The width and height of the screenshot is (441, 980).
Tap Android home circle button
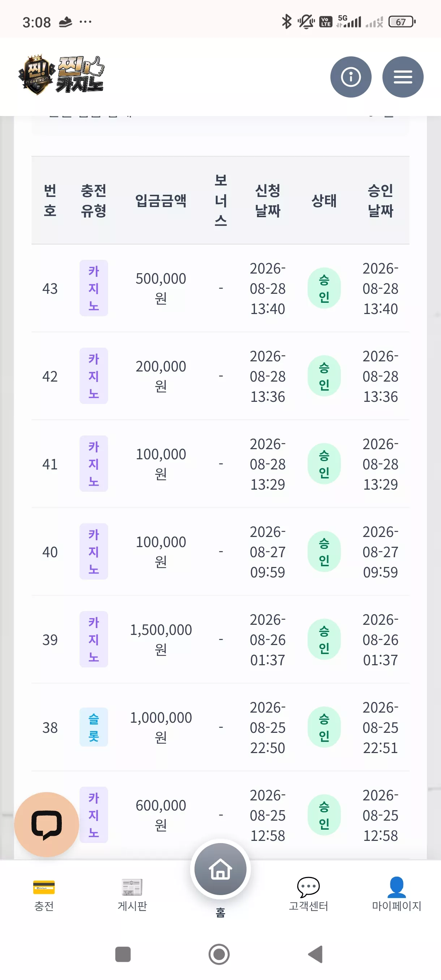[x=219, y=954]
